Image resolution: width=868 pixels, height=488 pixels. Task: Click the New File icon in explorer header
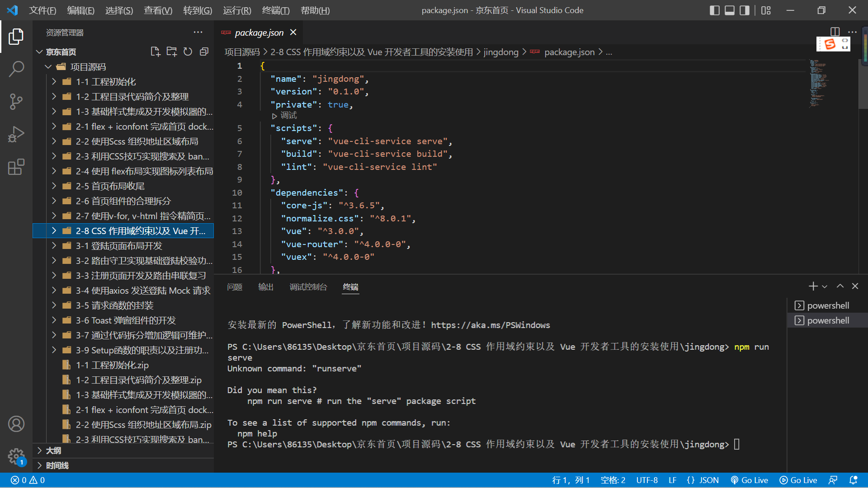(156, 52)
